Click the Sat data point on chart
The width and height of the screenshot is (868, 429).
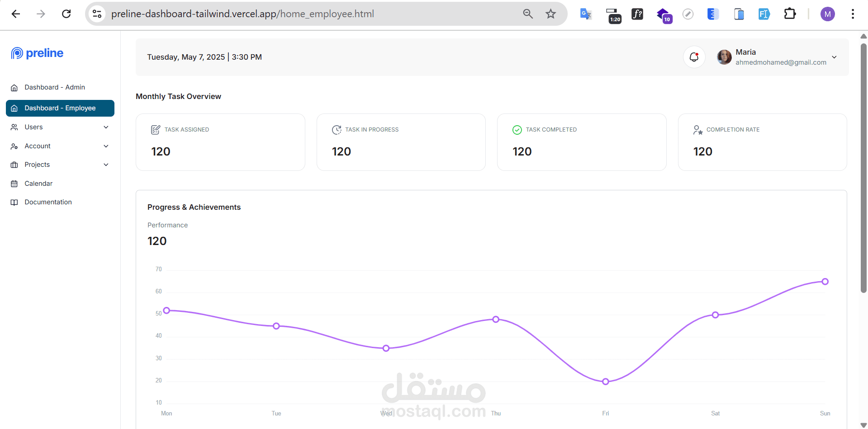tap(715, 315)
